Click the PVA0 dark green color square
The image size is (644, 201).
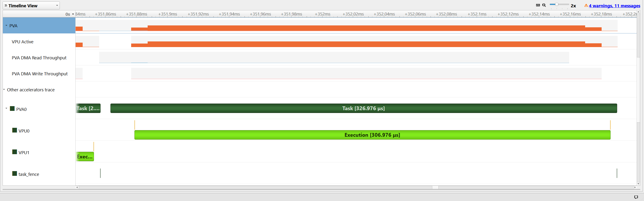[12, 109]
